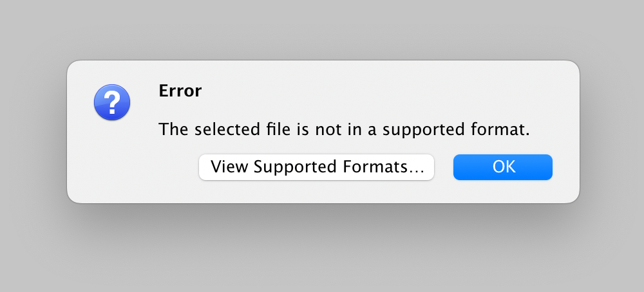Tap the round question mark badge

(112, 102)
